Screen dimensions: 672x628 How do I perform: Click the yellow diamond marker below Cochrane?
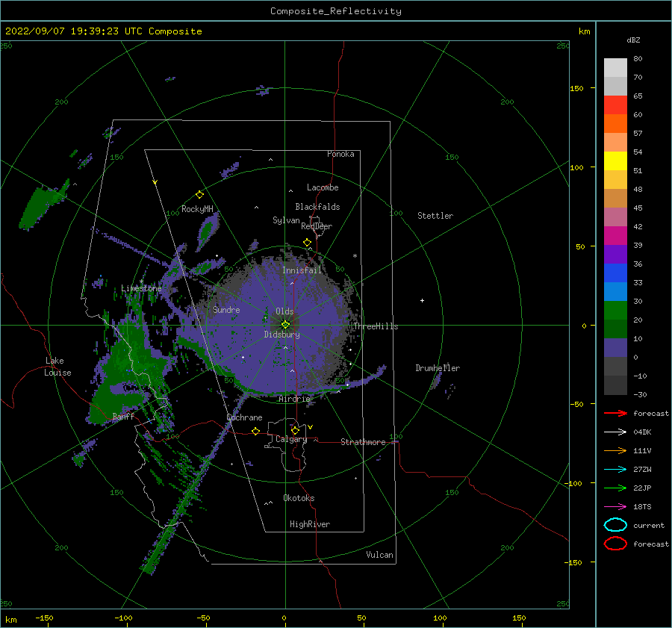255,431
